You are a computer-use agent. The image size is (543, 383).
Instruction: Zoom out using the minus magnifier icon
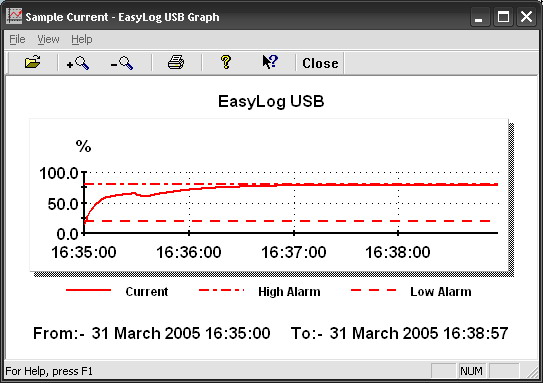point(122,63)
